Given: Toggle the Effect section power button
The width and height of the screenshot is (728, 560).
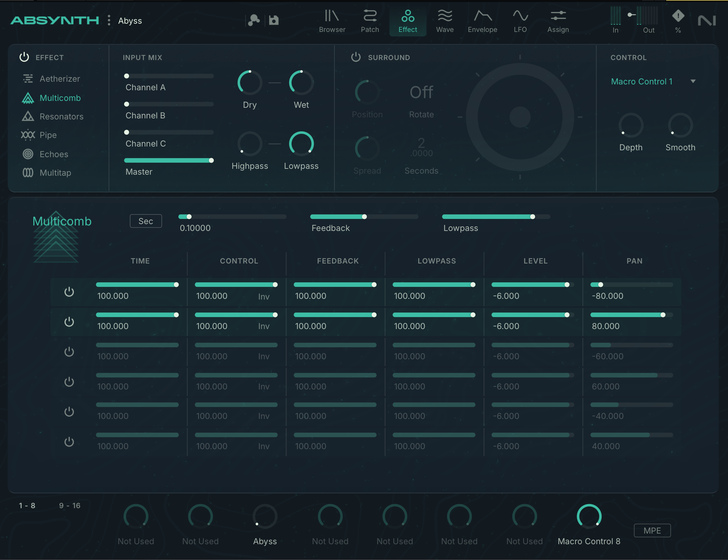Looking at the screenshot, I should pos(24,57).
